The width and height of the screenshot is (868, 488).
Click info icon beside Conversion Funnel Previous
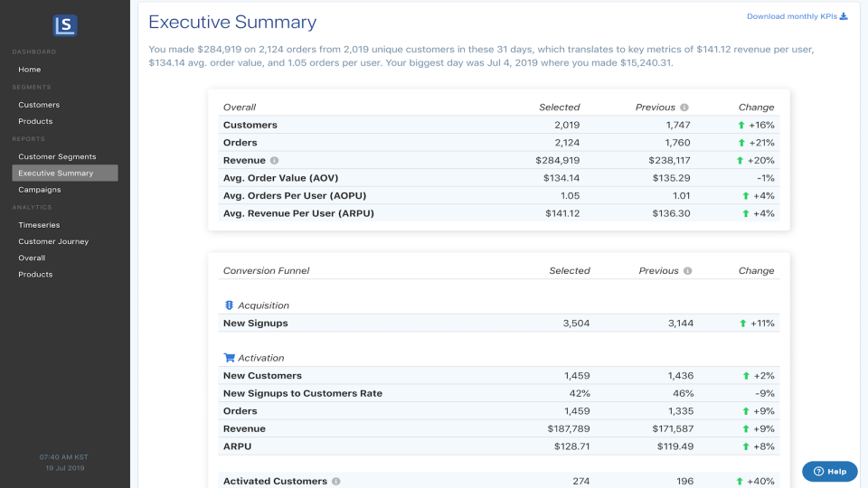[x=687, y=271]
